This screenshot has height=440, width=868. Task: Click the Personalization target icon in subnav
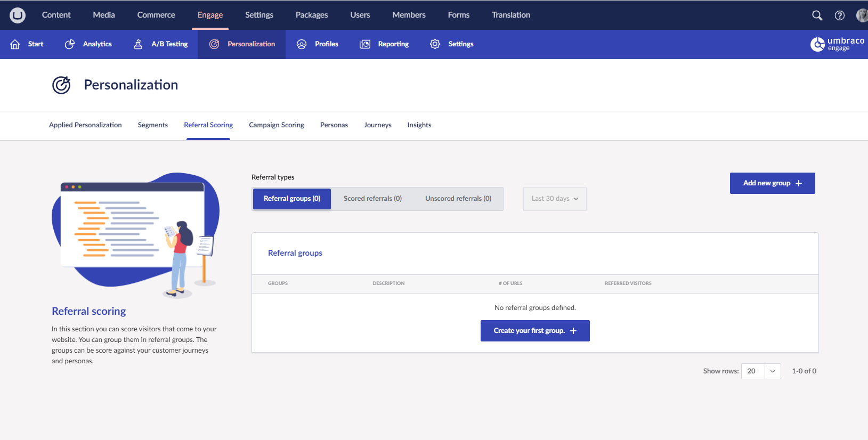[x=214, y=44]
